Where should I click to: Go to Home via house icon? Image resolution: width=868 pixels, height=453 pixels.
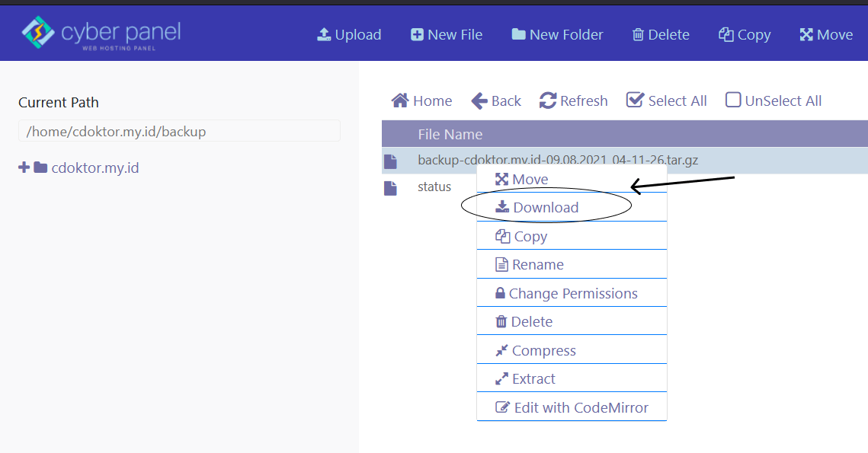pos(400,100)
